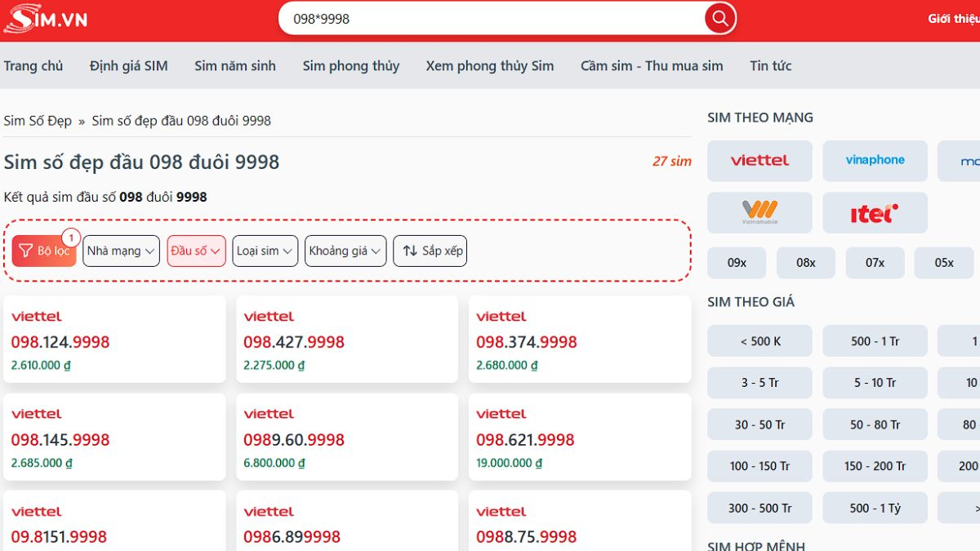Select sim number 0986.899998

(292, 537)
